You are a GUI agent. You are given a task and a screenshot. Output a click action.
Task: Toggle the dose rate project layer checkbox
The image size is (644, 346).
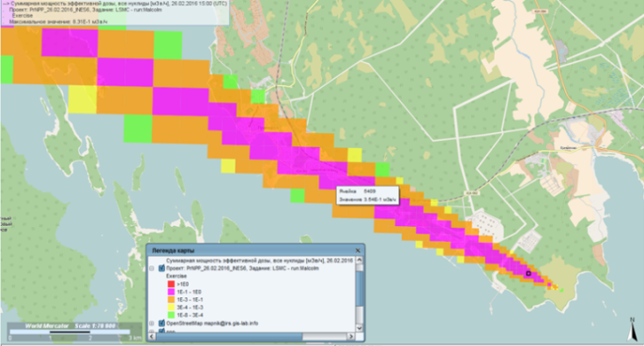[161, 268]
